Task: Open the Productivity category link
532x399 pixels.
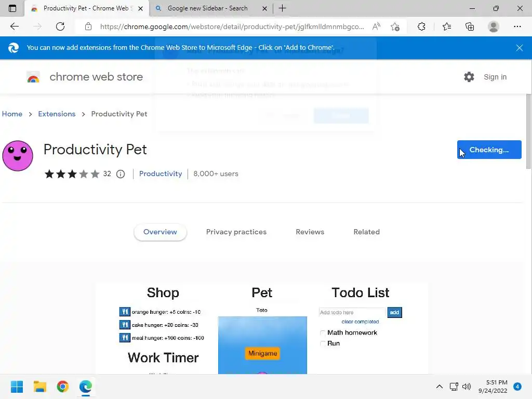Action: 161,174
